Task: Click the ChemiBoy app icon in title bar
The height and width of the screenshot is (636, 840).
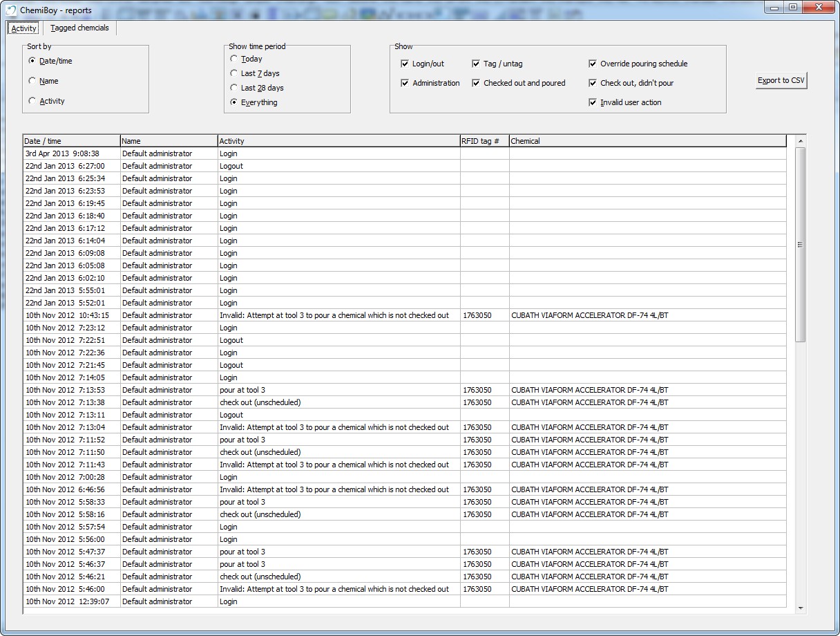Action: [11, 10]
